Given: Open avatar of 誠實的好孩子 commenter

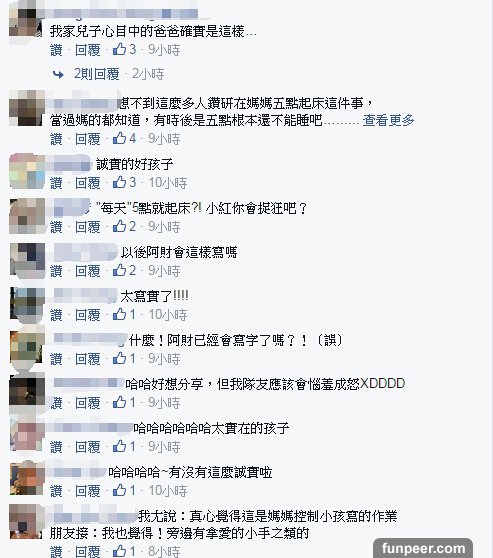Looking at the screenshot, I should (x=27, y=171).
